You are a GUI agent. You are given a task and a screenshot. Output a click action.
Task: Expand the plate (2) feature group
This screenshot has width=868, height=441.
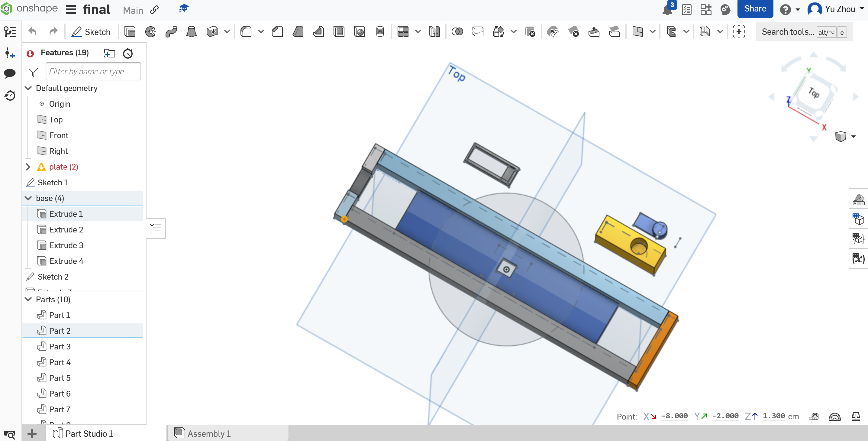pos(28,167)
